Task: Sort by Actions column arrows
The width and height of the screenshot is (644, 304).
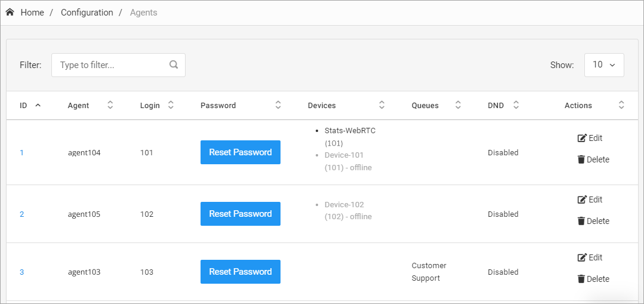Action: (621, 105)
